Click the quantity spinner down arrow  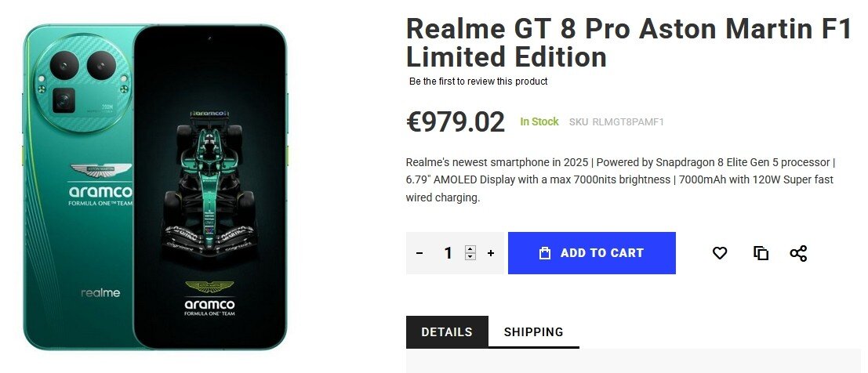470,257
